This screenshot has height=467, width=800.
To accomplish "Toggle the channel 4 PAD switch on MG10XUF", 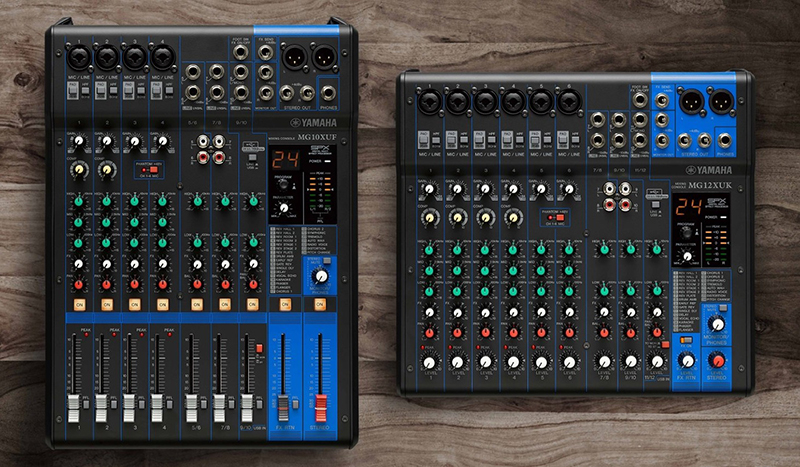I will coord(157,90).
